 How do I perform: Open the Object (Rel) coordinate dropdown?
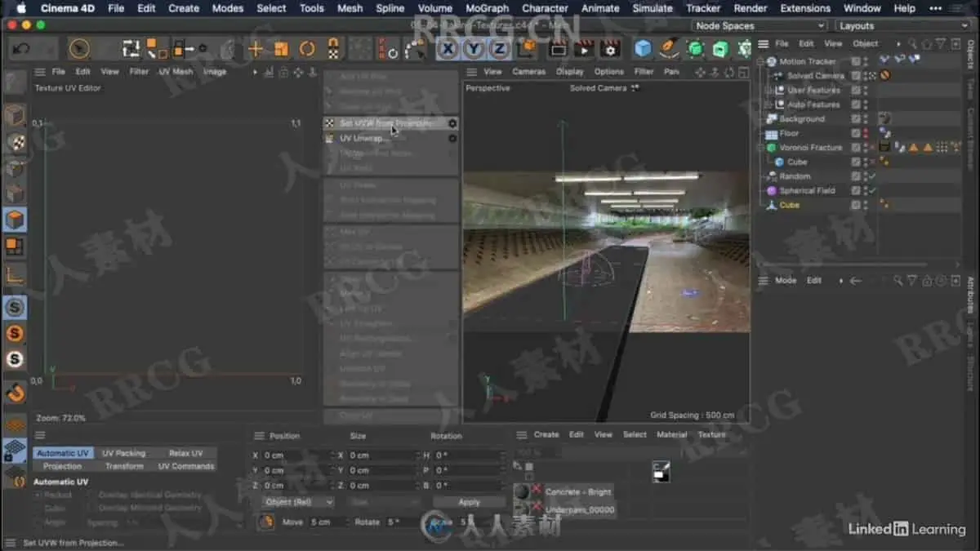point(298,502)
